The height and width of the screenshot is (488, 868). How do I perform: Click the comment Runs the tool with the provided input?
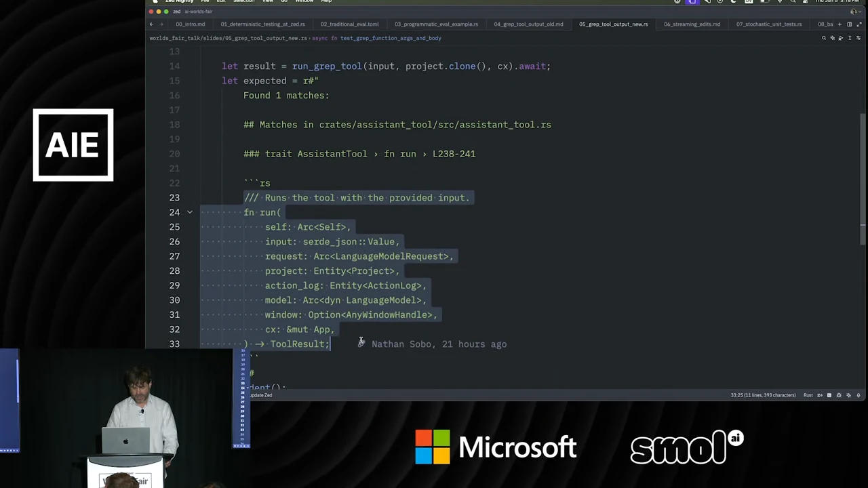coord(357,198)
